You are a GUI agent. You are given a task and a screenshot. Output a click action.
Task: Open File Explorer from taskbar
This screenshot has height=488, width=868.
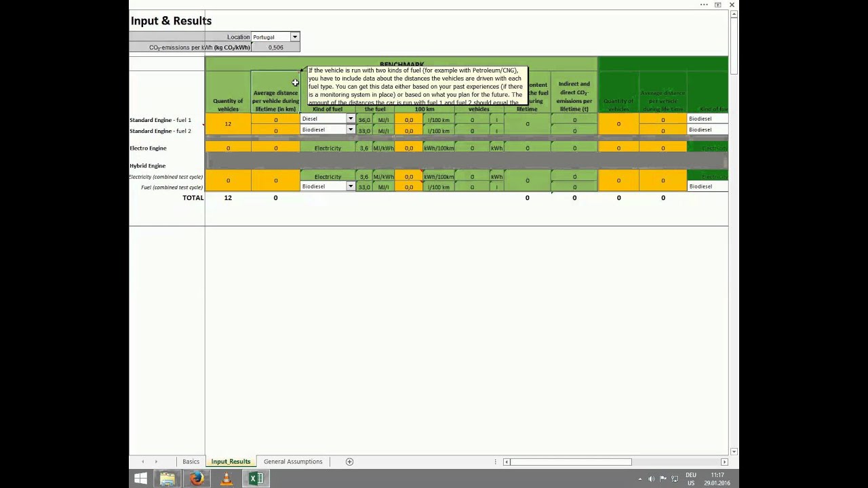click(167, 479)
